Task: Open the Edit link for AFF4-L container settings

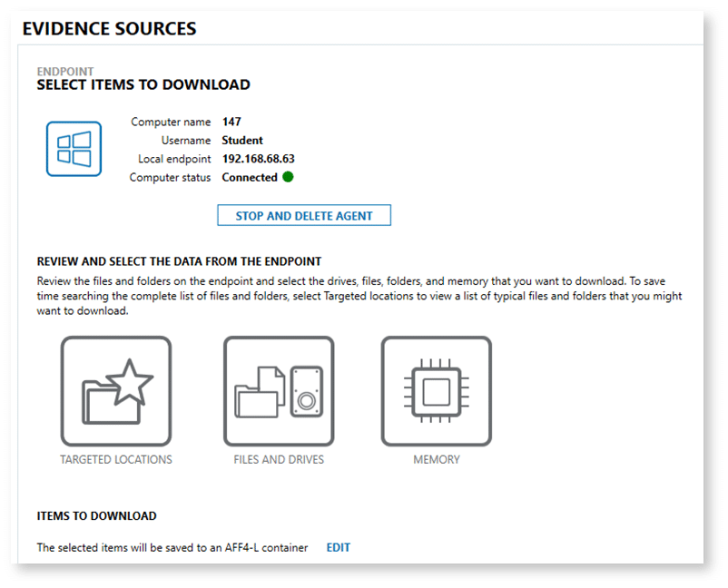Action: tap(338, 547)
